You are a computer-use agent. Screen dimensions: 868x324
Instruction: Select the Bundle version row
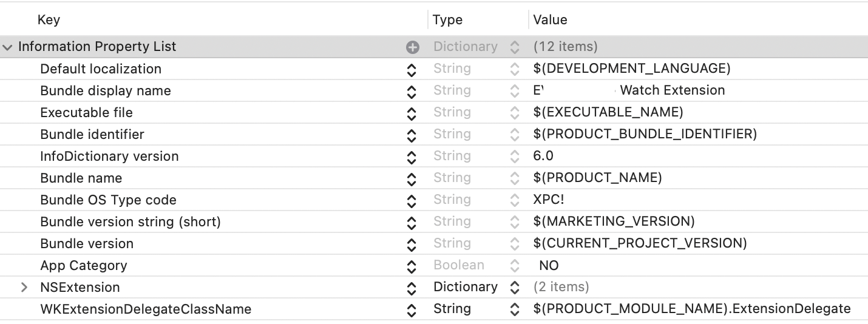coord(434,244)
